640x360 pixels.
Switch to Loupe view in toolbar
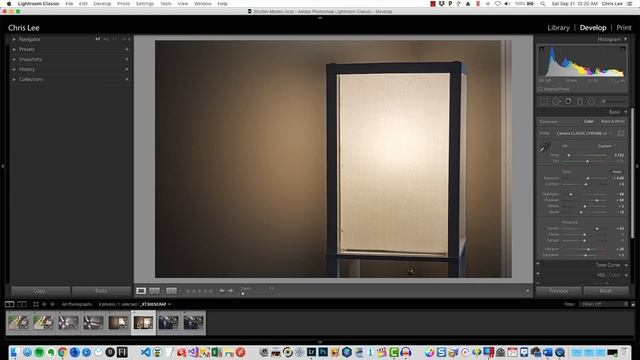point(141,291)
